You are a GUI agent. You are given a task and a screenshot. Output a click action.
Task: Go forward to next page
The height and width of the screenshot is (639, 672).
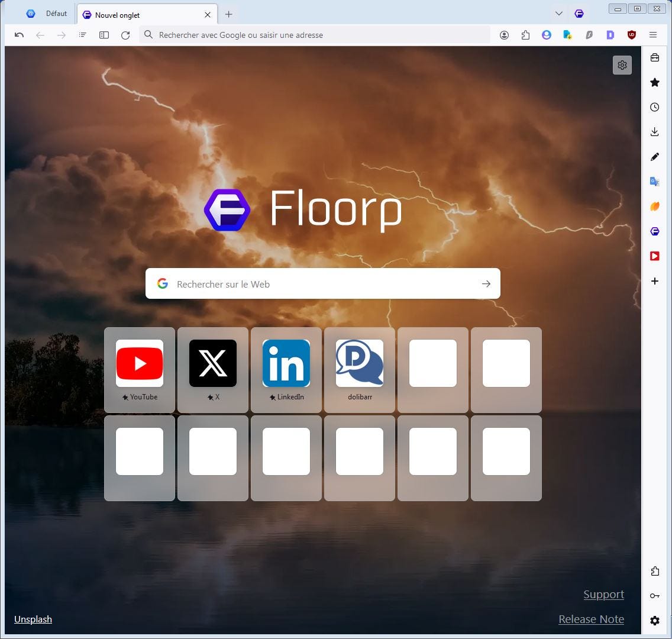(62, 35)
